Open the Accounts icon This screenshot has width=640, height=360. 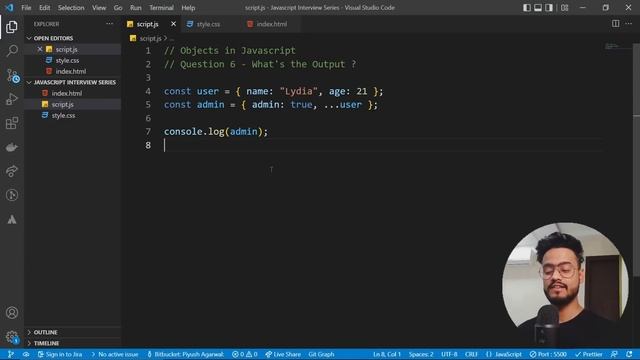12,313
